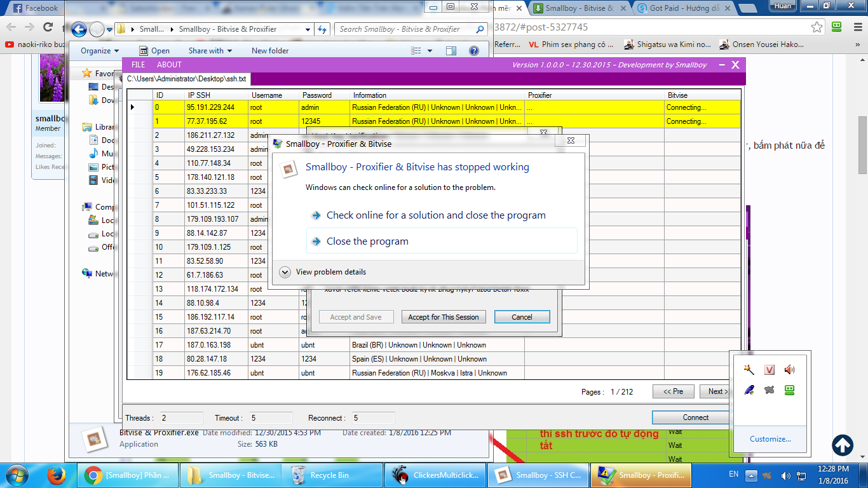Click the orange speaker icon in tray popup
868x488 pixels.
(x=789, y=370)
